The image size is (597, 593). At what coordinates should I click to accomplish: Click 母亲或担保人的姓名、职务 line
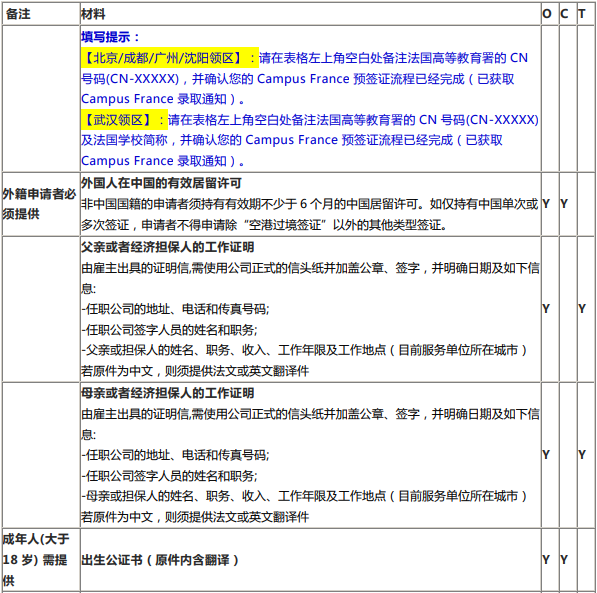[305, 495]
